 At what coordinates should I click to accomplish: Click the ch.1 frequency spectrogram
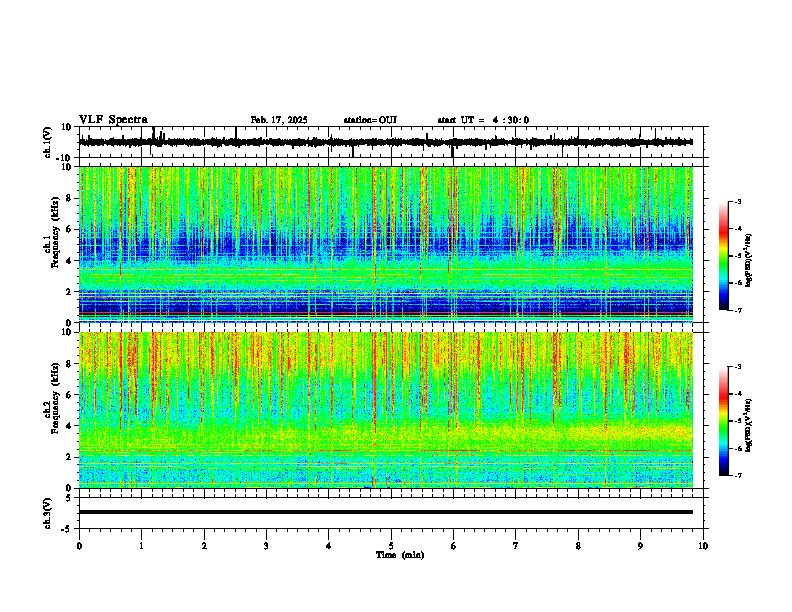click(x=386, y=244)
